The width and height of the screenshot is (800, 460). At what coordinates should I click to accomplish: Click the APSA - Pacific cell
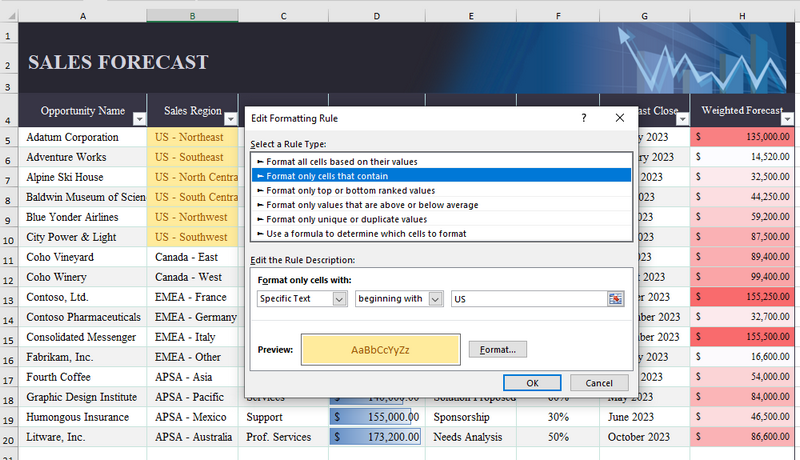tap(192, 397)
